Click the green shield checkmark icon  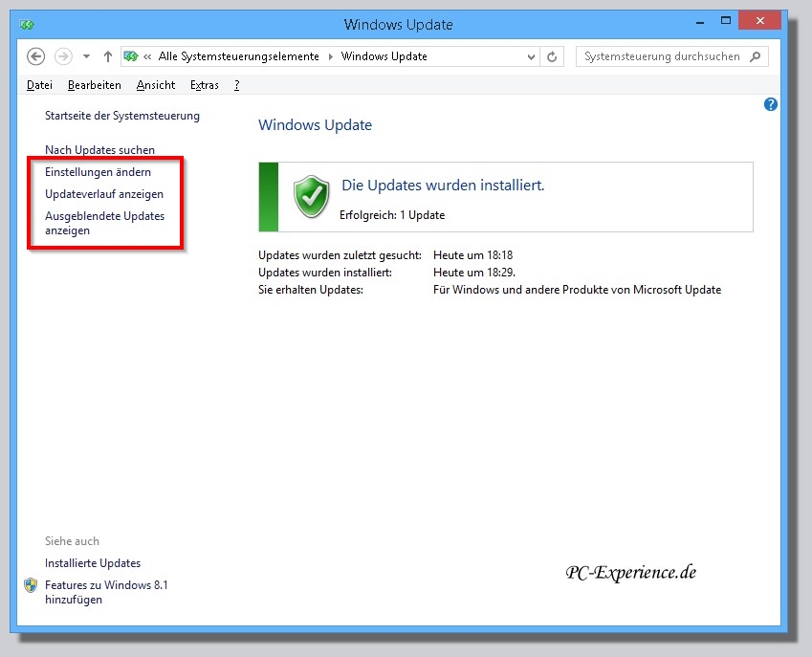click(311, 196)
